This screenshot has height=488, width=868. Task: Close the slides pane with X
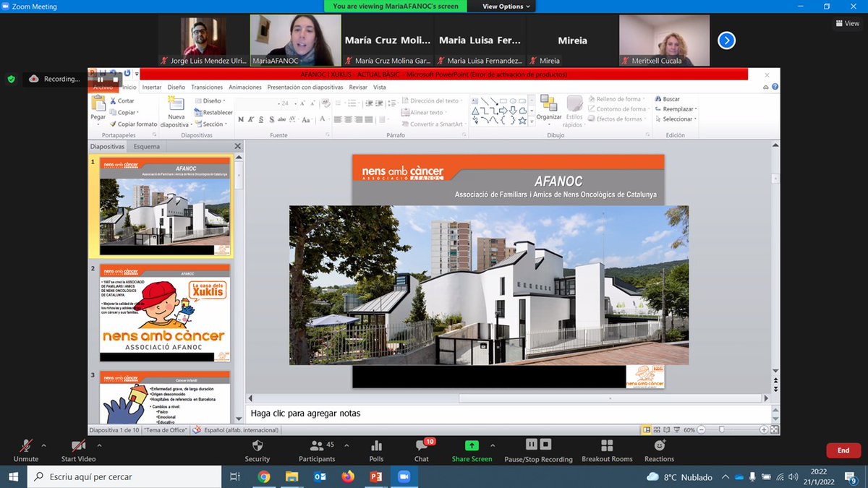pos(237,146)
